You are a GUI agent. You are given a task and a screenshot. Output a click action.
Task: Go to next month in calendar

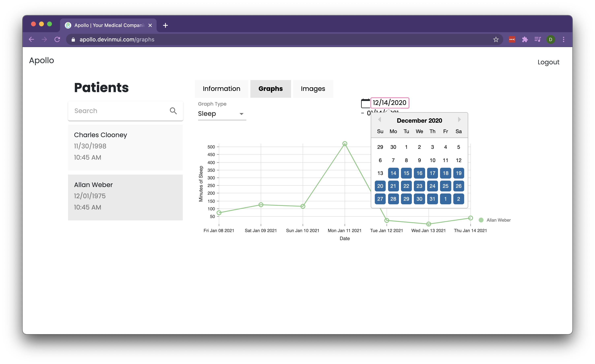[x=459, y=120]
